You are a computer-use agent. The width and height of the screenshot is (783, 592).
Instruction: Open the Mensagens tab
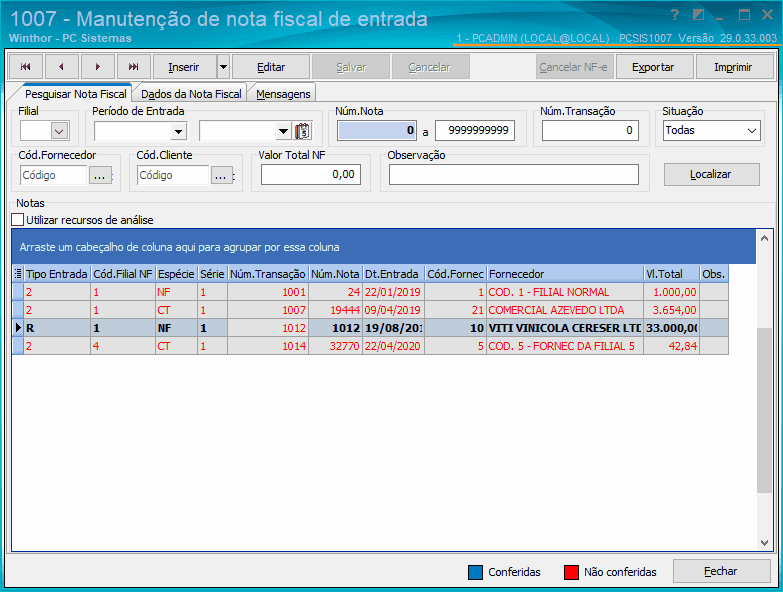pos(283,94)
